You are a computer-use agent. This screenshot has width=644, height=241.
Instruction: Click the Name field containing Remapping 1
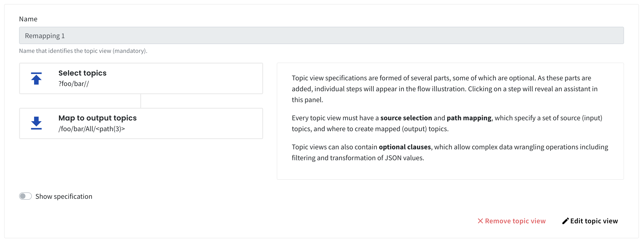click(322, 35)
